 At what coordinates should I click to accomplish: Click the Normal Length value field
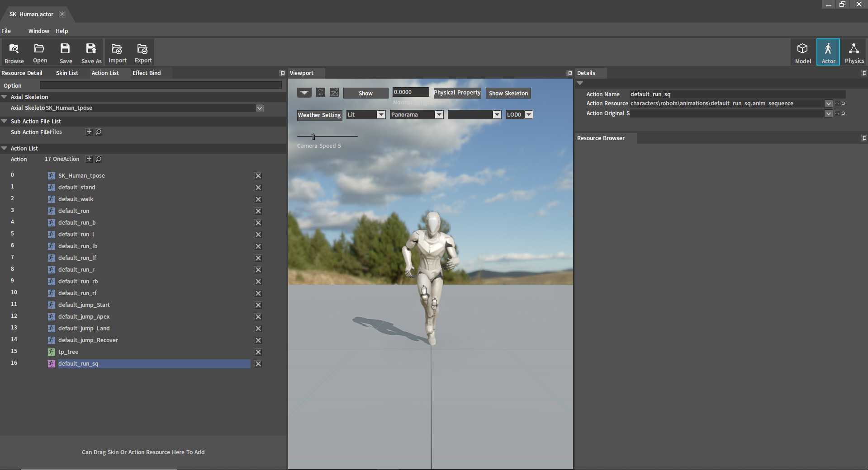(x=410, y=92)
